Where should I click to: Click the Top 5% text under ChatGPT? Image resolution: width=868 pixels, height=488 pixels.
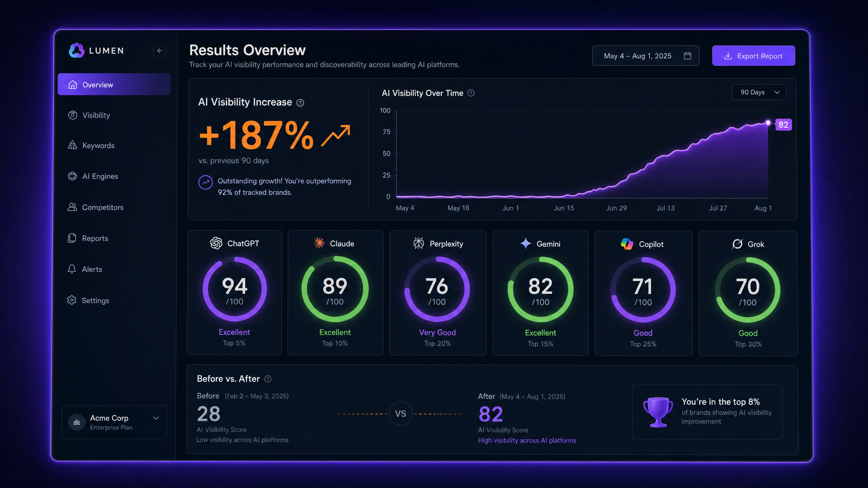(x=234, y=343)
